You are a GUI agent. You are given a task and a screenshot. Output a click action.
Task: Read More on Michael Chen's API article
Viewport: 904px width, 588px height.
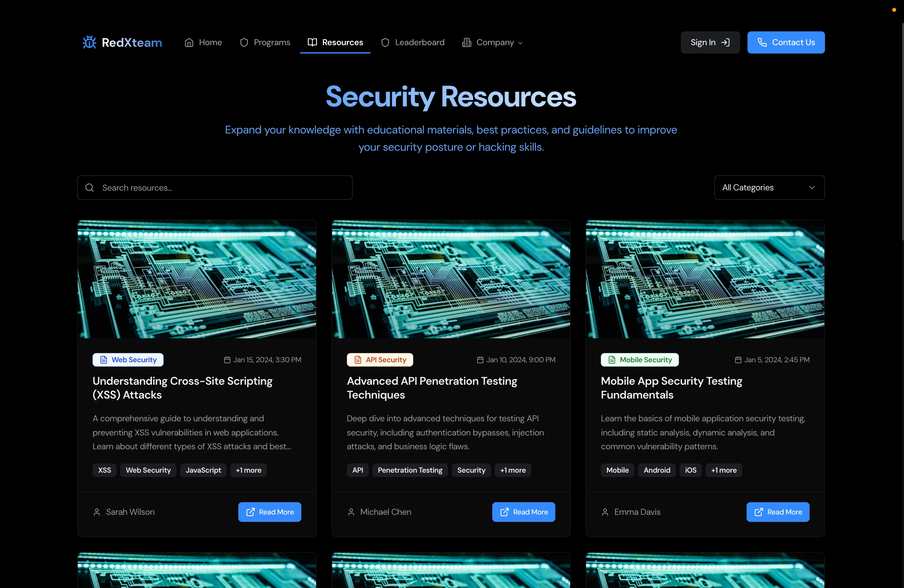[523, 512]
